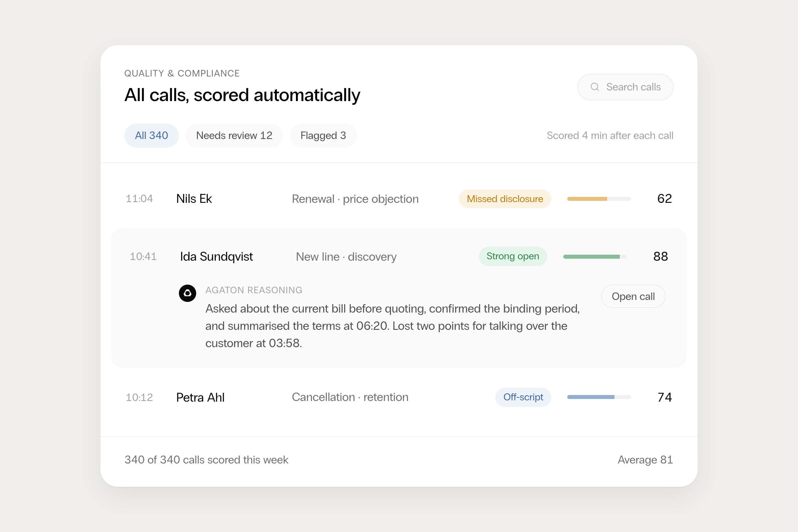
Task: Click the Strong open tag
Action: point(513,256)
